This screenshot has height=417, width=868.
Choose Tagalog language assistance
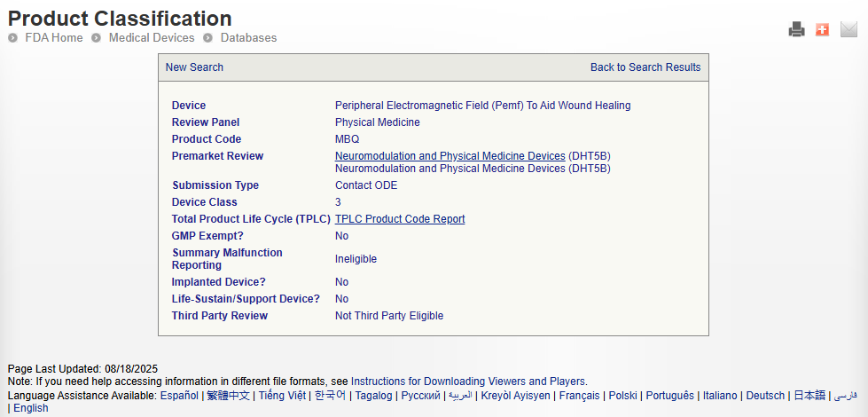(x=373, y=396)
